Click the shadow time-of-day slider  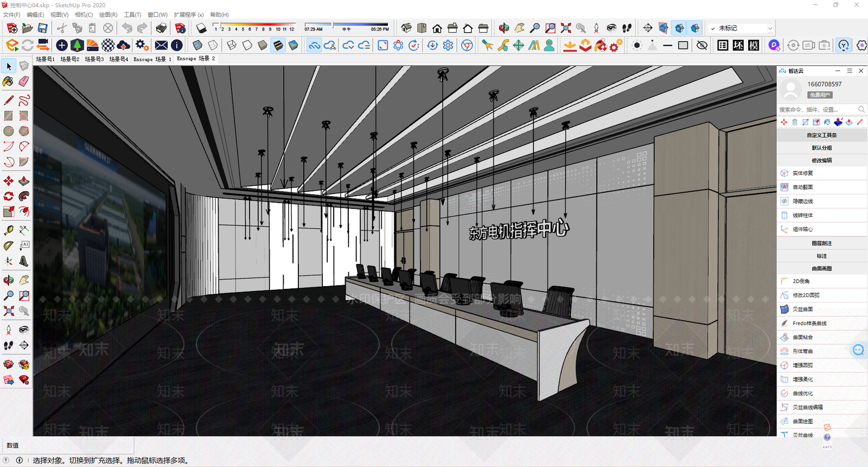(347, 24)
